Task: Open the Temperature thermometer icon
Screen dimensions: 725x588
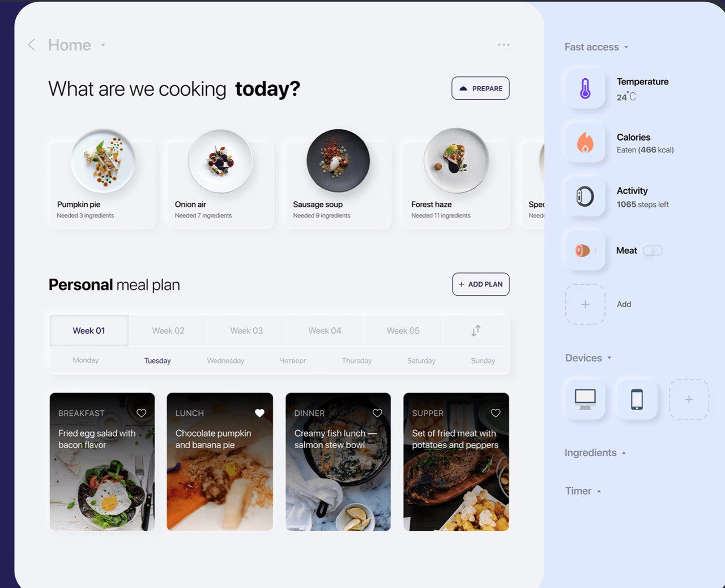Action: 585,88
